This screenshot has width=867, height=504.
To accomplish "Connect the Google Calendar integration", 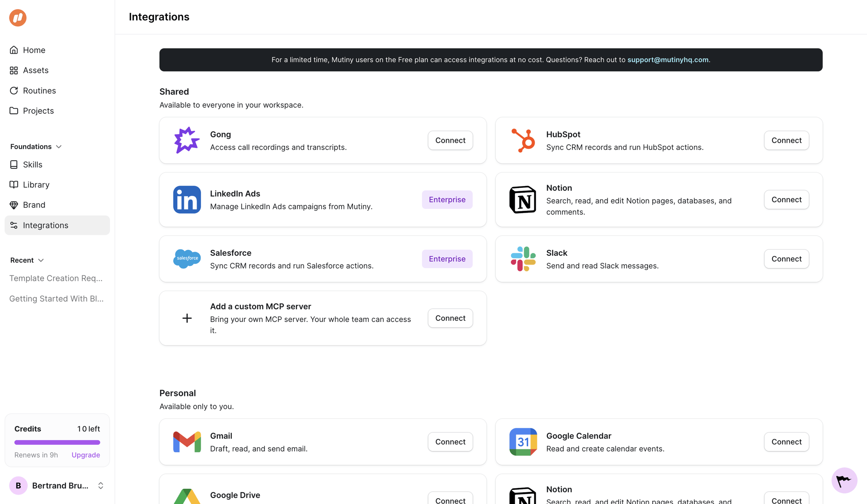I will 786,441.
